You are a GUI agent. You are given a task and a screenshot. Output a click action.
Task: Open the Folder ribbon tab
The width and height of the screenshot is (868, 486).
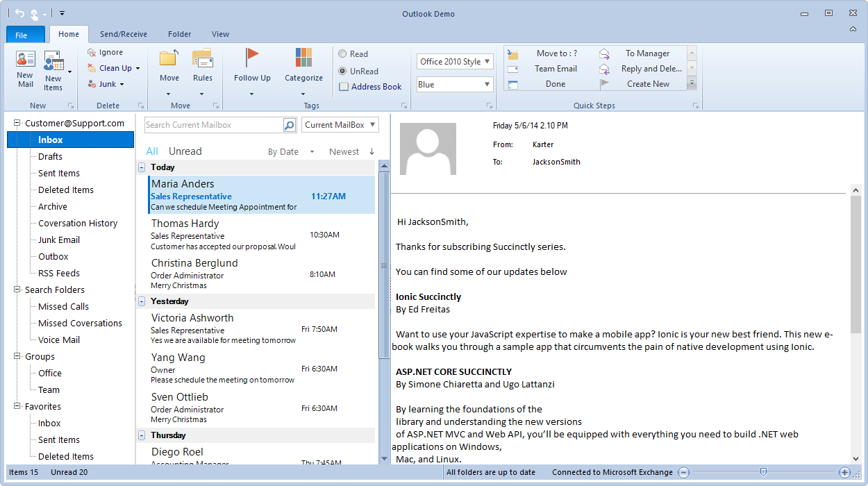(x=179, y=33)
